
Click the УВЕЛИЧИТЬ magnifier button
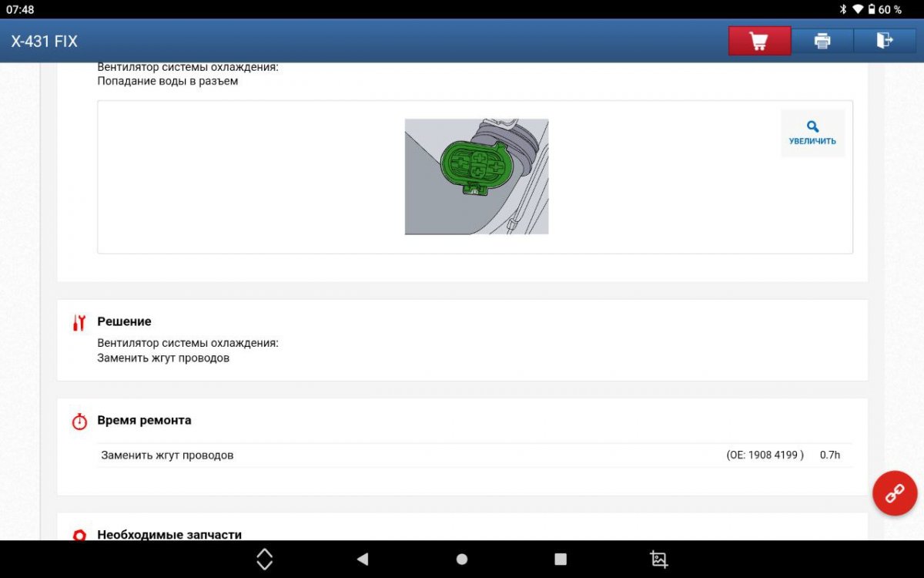tap(812, 133)
